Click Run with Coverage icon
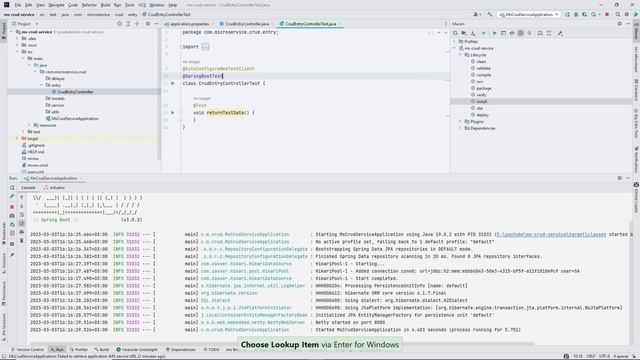This screenshot has height=360, width=640. click(x=584, y=14)
